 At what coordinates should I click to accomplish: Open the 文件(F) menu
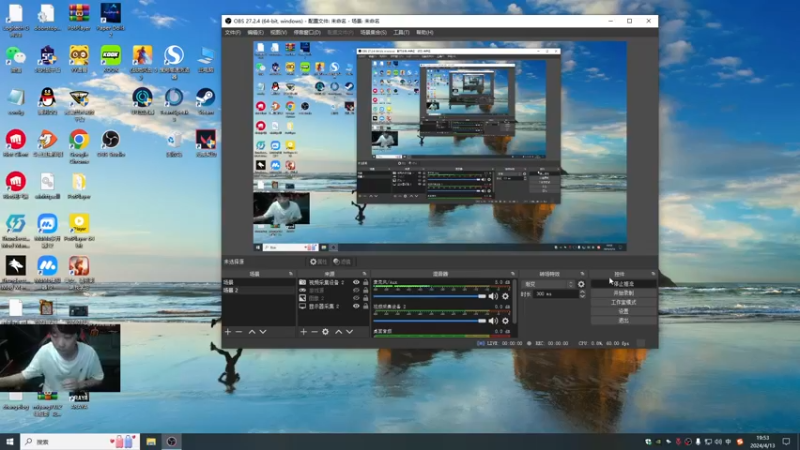(233, 32)
